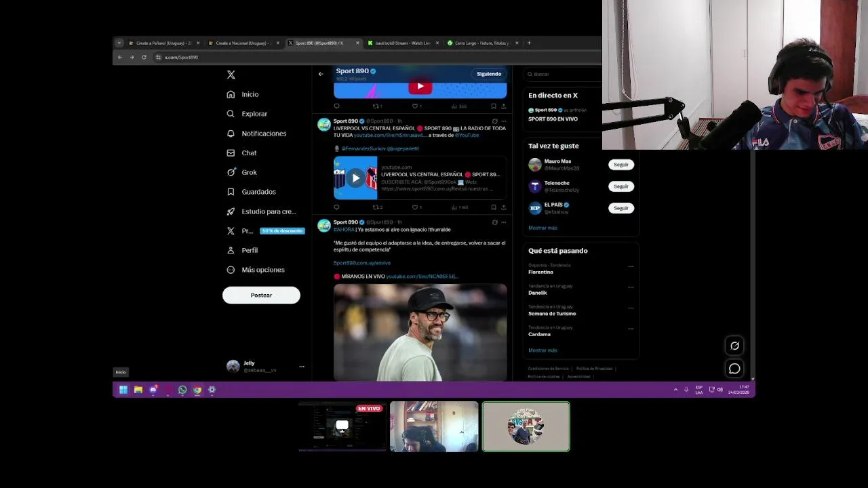
Task: Open Notificaciones in the sidebar
Action: pos(256,134)
